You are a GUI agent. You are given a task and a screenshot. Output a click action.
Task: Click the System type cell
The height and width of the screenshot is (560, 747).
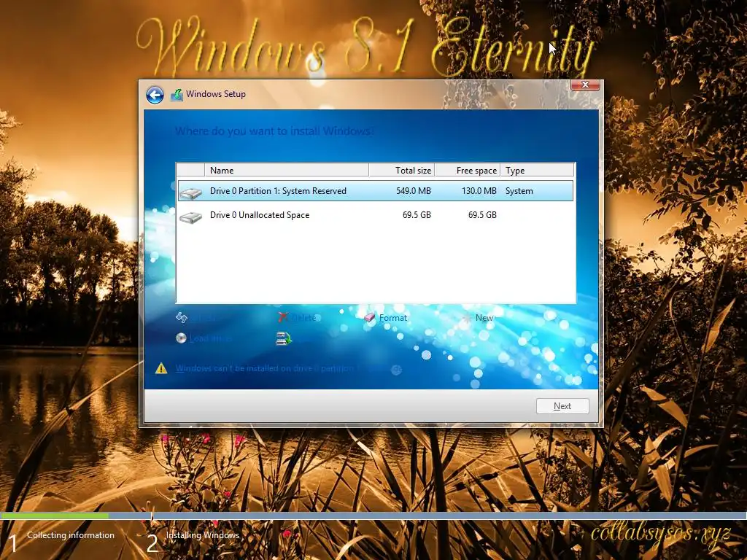pos(519,191)
